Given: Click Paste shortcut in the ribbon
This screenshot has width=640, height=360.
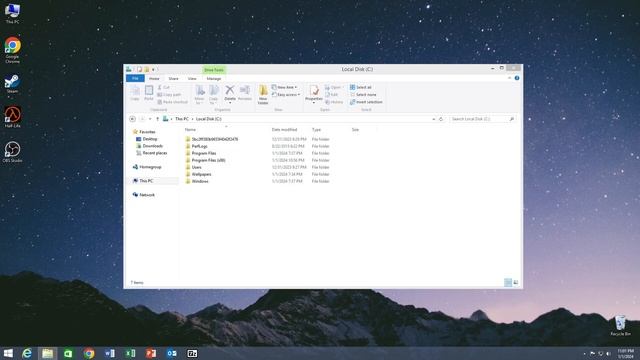Looking at the screenshot, I should [172, 102].
